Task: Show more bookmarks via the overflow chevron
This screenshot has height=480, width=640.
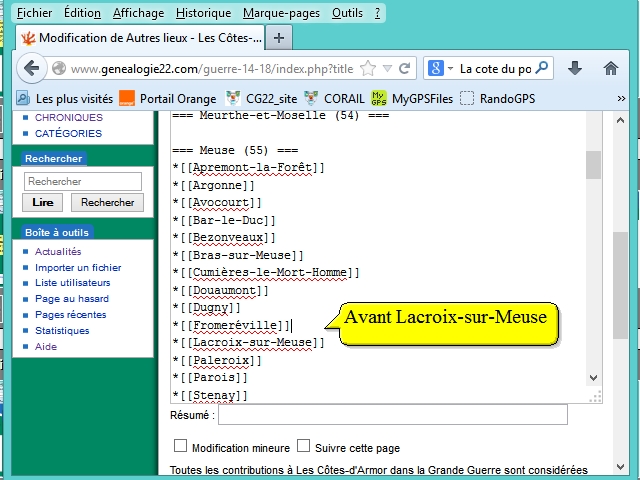Action: click(x=621, y=98)
